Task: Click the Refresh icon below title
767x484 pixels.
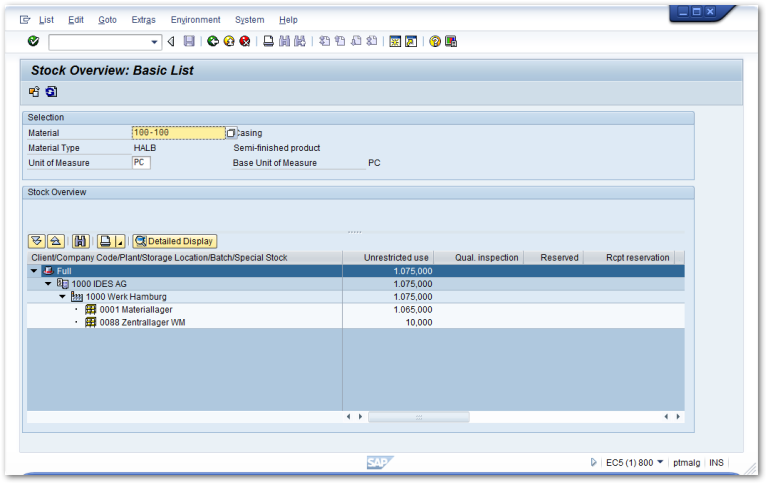Action: click(x=51, y=92)
